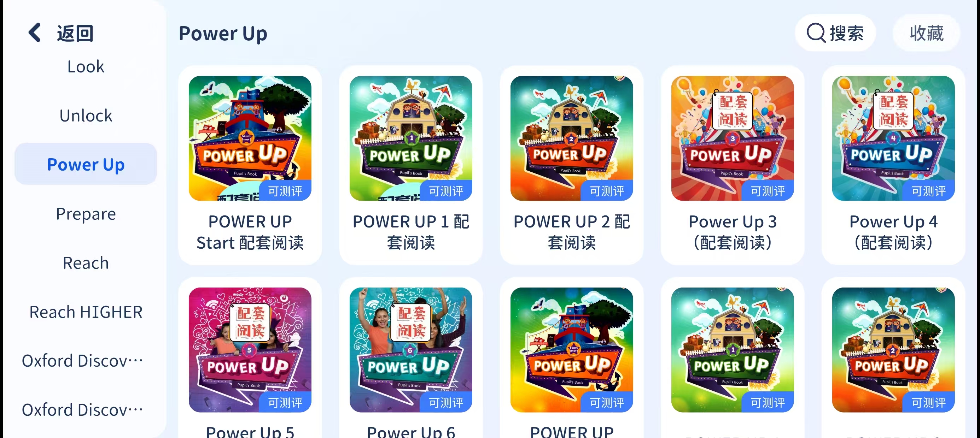Screen dimensions: 980x438
Task: Tap the back arrow icon
Action: click(35, 33)
